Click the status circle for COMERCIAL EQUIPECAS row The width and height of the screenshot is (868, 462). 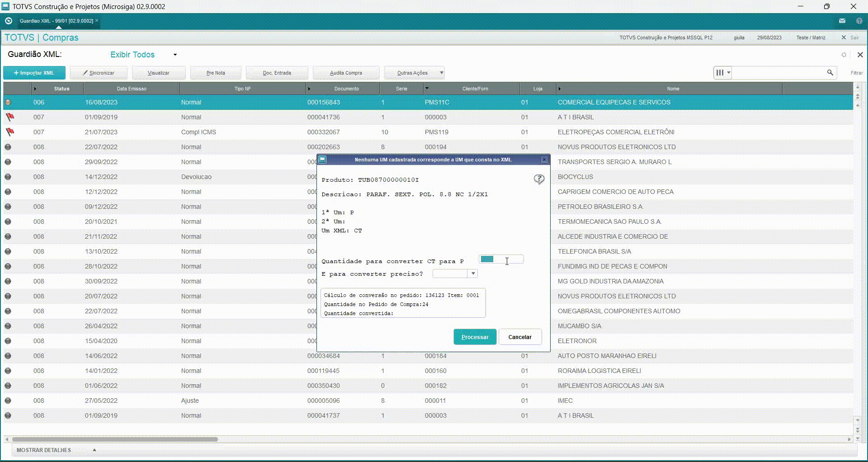8,102
